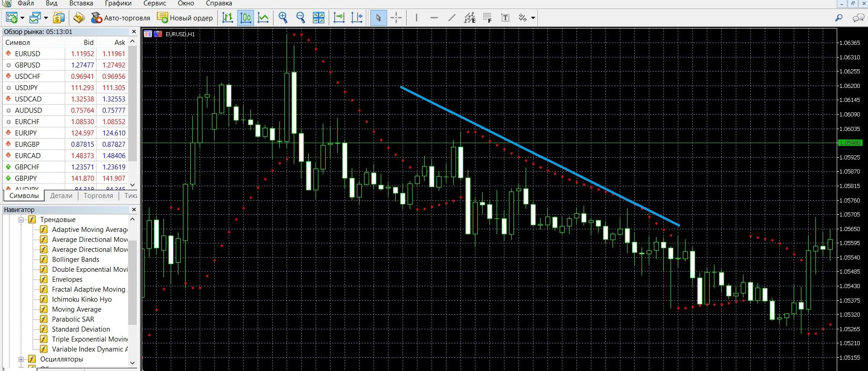This screenshot has width=868, height=371.
Task: Switch to the Торговля tab
Action: 98,196
